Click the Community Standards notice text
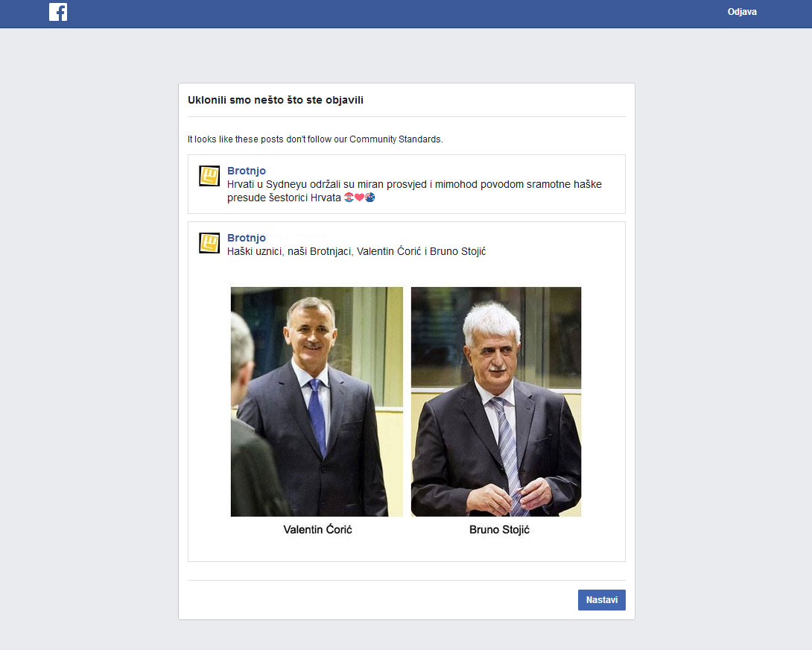812x650 pixels. point(315,139)
